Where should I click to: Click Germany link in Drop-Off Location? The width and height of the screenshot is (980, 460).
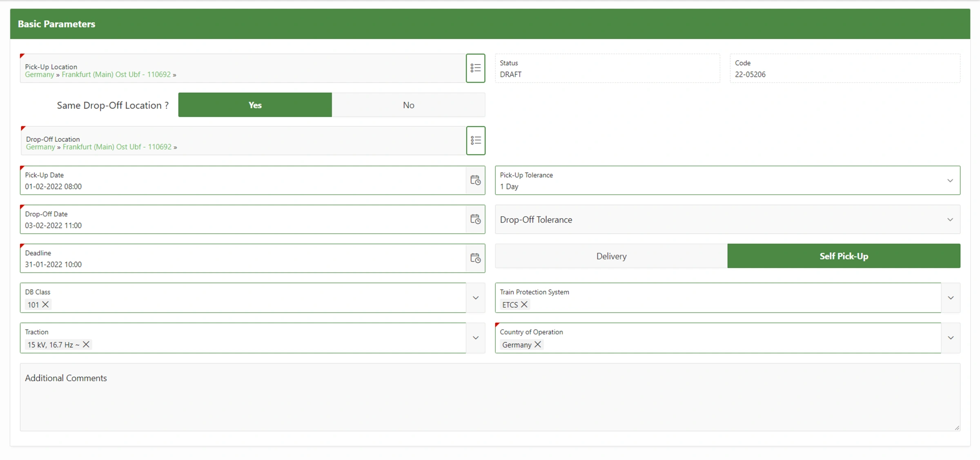click(x=40, y=147)
